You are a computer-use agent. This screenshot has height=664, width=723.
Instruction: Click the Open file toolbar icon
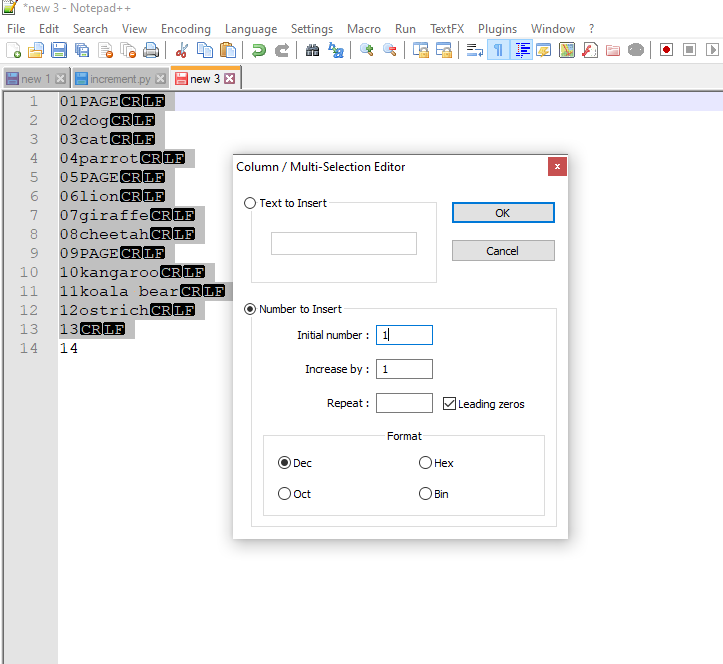36,50
